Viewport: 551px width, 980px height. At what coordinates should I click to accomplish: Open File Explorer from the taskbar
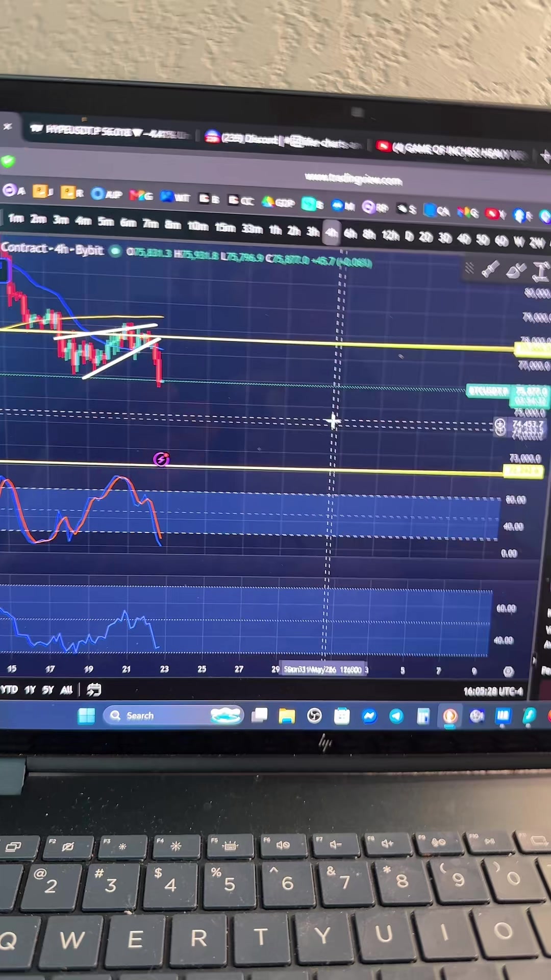point(287,716)
